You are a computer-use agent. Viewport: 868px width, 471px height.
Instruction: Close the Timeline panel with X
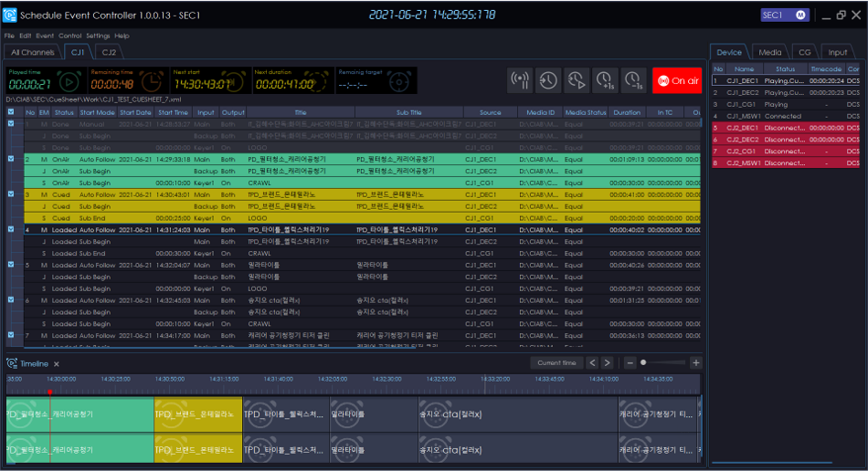pyautogui.click(x=57, y=364)
